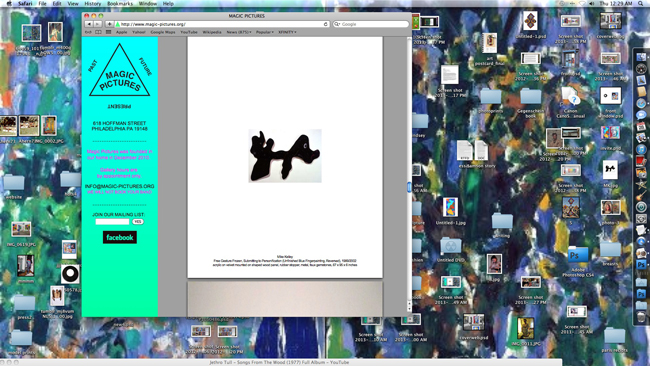Show all bookmarks via the book icon
The image size is (650, 366).
(x=98, y=32)
